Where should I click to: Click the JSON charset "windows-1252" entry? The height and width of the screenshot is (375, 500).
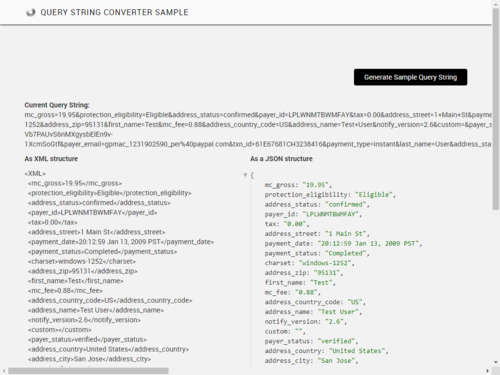[x=310, y=263]
